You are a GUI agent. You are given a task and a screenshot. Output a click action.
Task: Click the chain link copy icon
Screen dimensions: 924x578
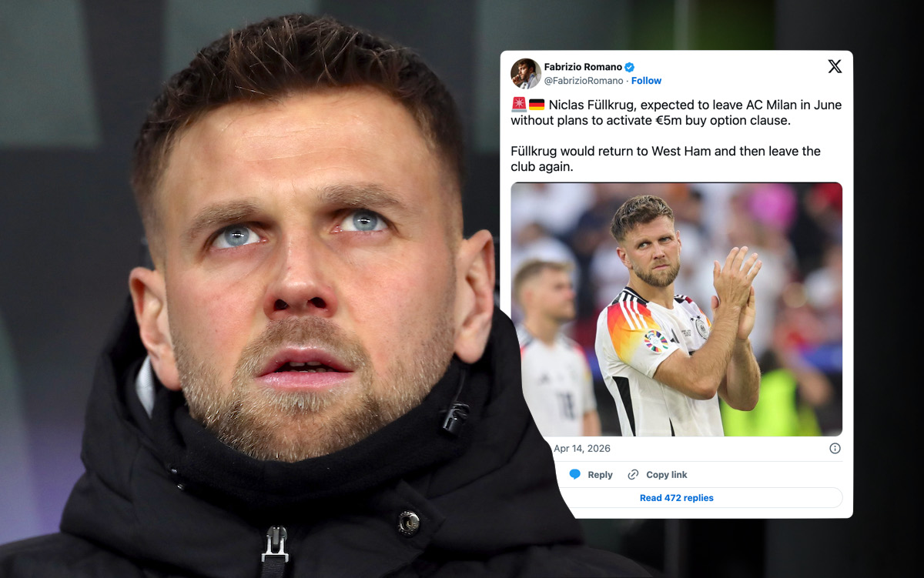[633, 474]
